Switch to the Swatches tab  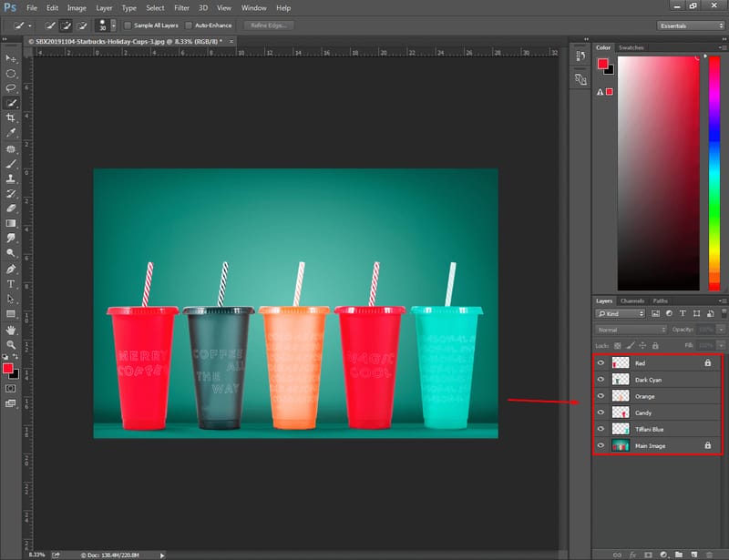(x=631, y=47)
